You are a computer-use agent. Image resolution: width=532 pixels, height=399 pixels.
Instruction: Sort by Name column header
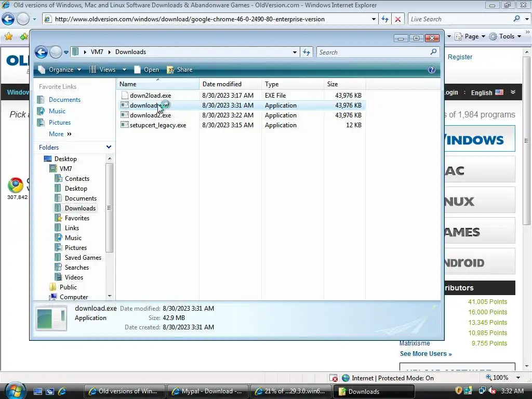[158, 84]
